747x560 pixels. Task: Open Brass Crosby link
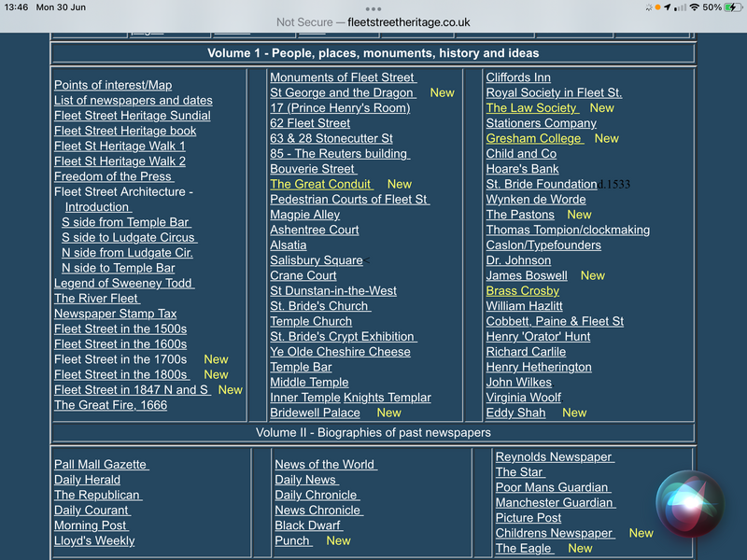pyautogui.click(x=523, y=291)
